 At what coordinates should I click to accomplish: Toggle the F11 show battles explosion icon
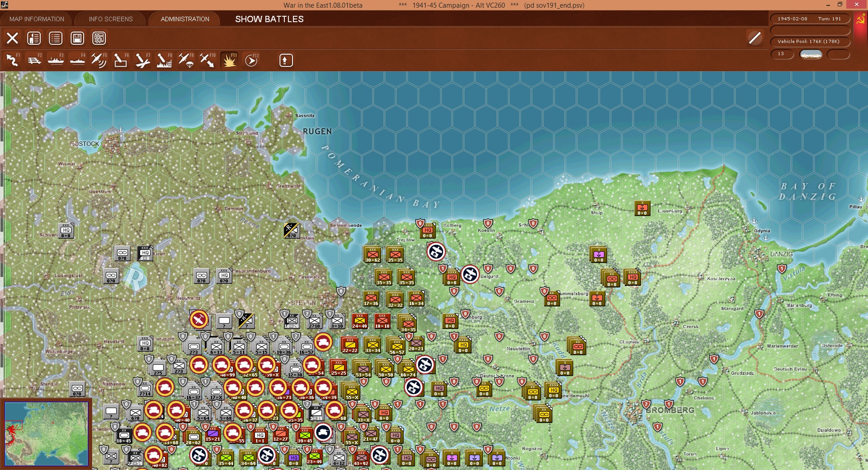pos(229,60)
